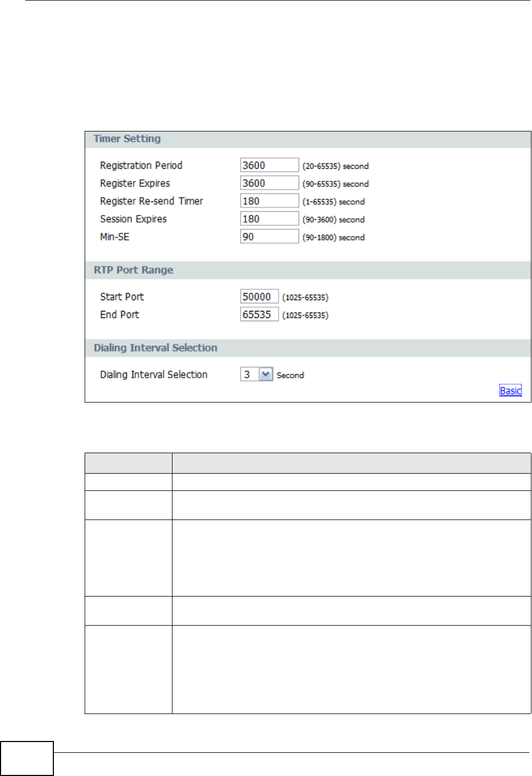Open the Dialing Interval Selection dropdown

pyautogui.click(x=257, y=375)
